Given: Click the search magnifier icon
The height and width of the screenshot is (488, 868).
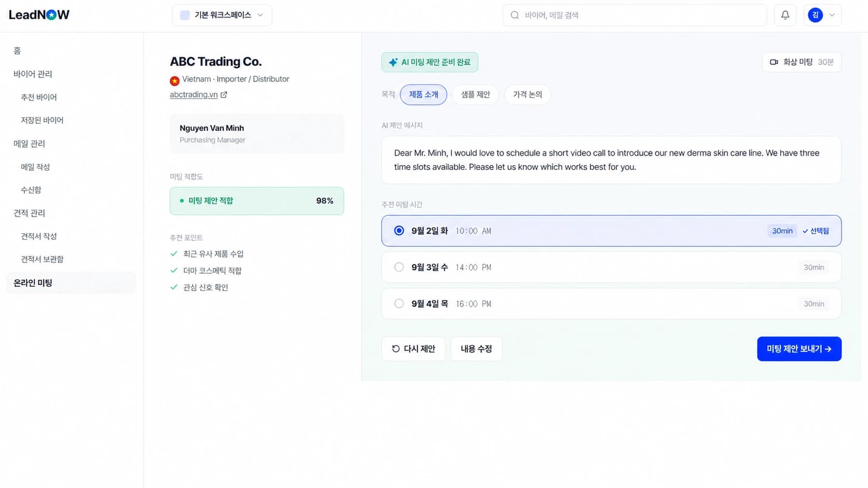Looking at the screenshot, I should 515,15.
